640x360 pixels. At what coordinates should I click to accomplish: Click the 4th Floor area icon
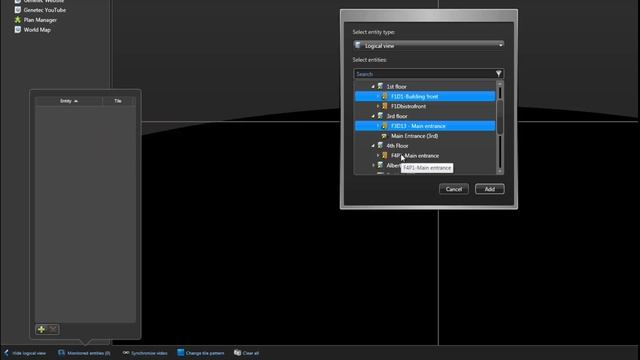tap(380, 145)
